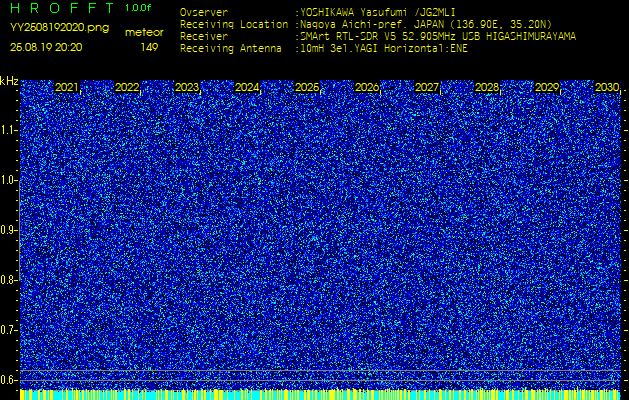Click the 2025 time marker
The width and height of the screenshot is (629, 400).
(x=307, y=87)
